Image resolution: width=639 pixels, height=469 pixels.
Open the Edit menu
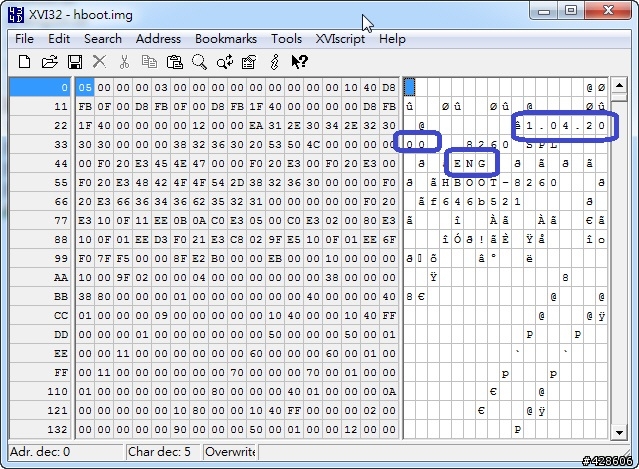tap(59, 39)
